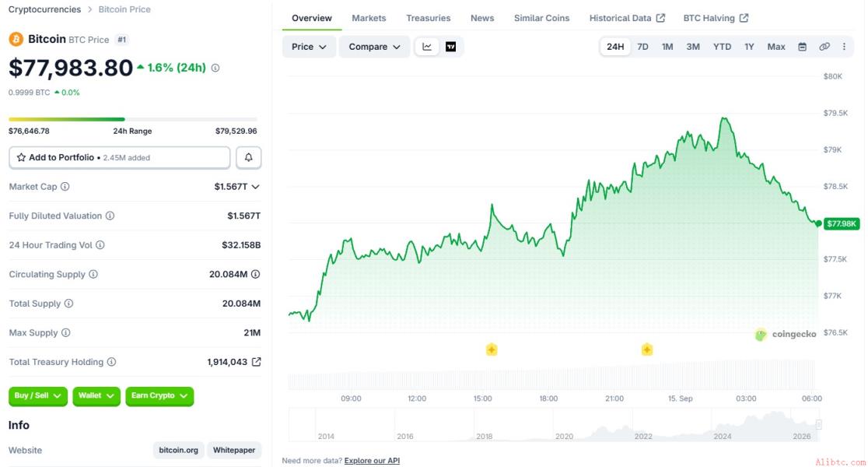Click $77.98K current price label

click(x=842, y=224)
